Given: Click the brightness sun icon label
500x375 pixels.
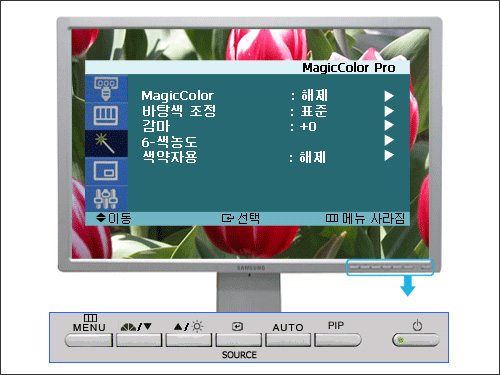Looking at the screenshot, I should point(197,326).
